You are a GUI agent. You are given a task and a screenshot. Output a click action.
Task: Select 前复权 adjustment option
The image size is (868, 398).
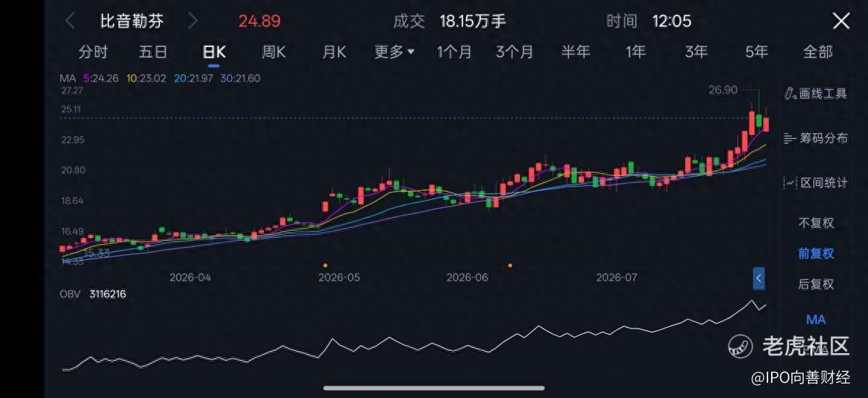pyautogui.click(x=816, y=253)
